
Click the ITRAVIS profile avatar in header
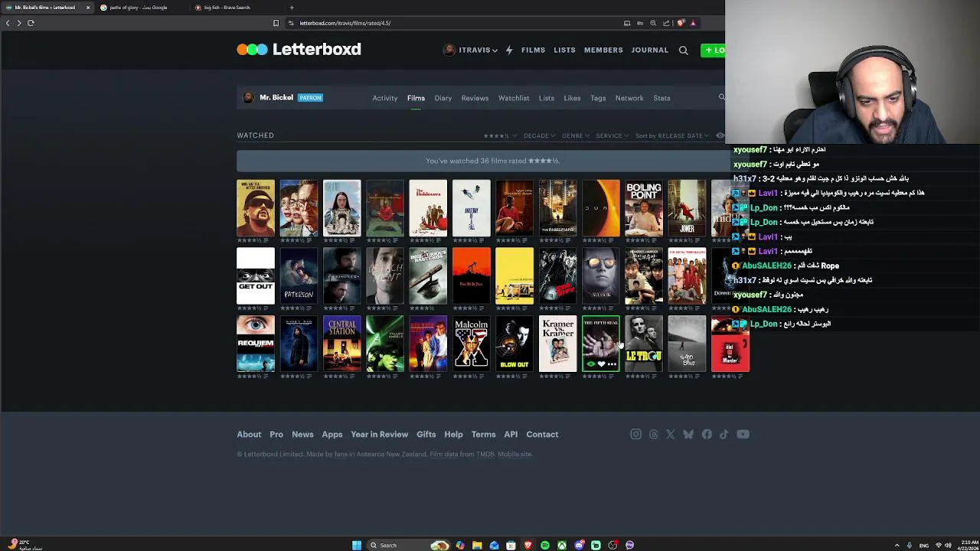449,50
